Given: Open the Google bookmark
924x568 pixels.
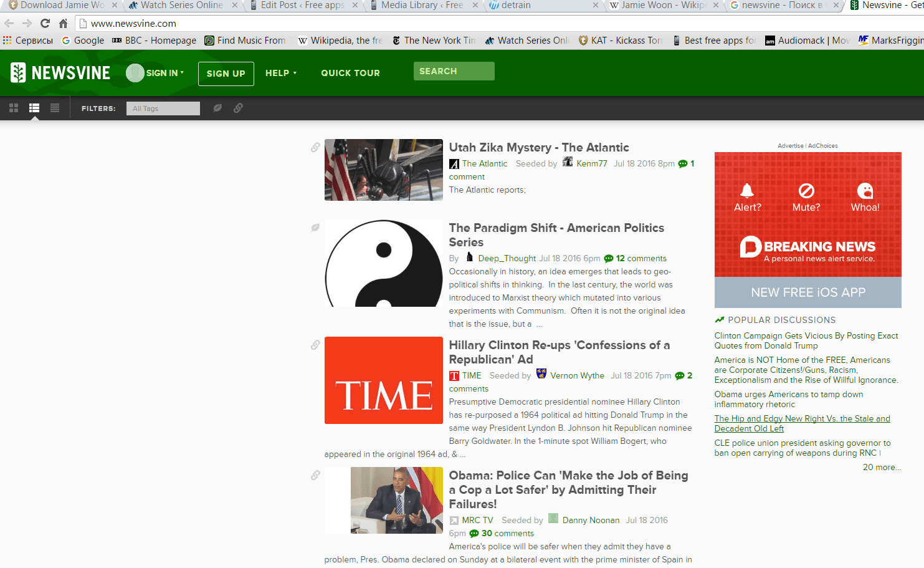Looking at the screenshot, I should [83, 40].
